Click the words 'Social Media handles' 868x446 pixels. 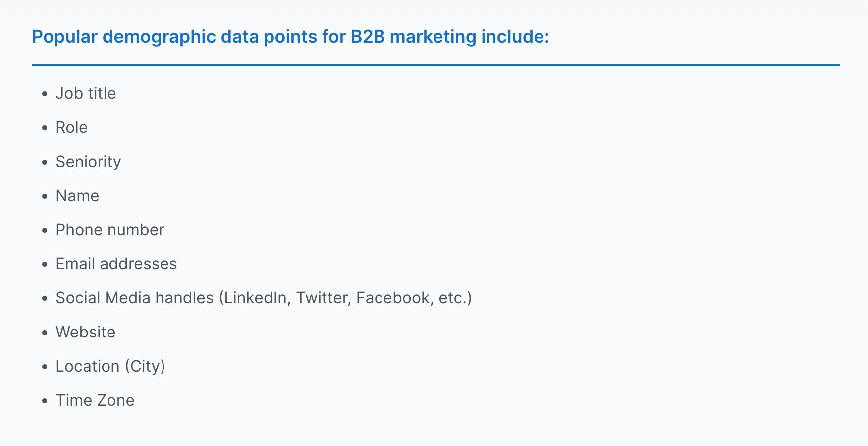coord(134,298)
